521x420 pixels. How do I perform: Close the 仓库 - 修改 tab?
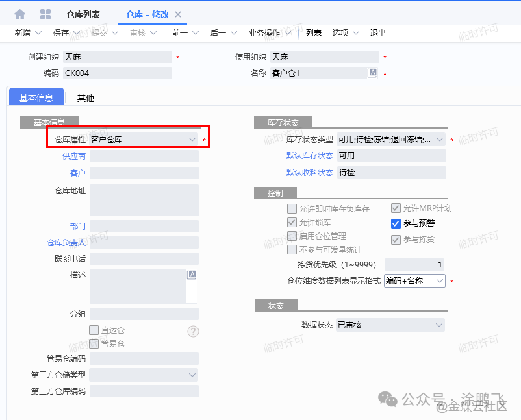(179, 14)
